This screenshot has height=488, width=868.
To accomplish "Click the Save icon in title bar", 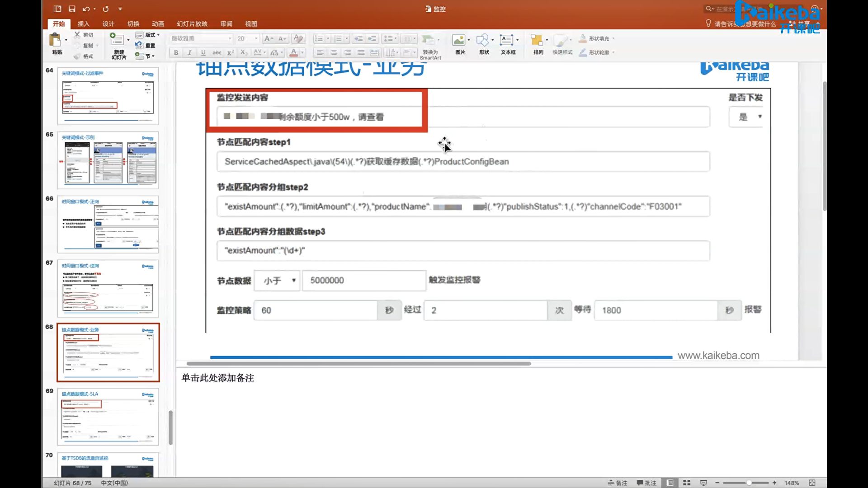I will [x=72, y=9].
